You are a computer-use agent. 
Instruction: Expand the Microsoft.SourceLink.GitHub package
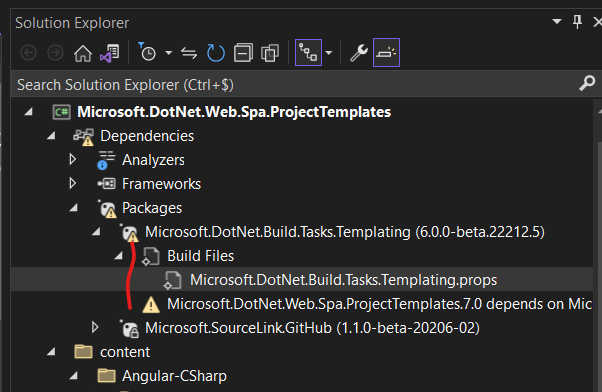[x=95, y=327]
